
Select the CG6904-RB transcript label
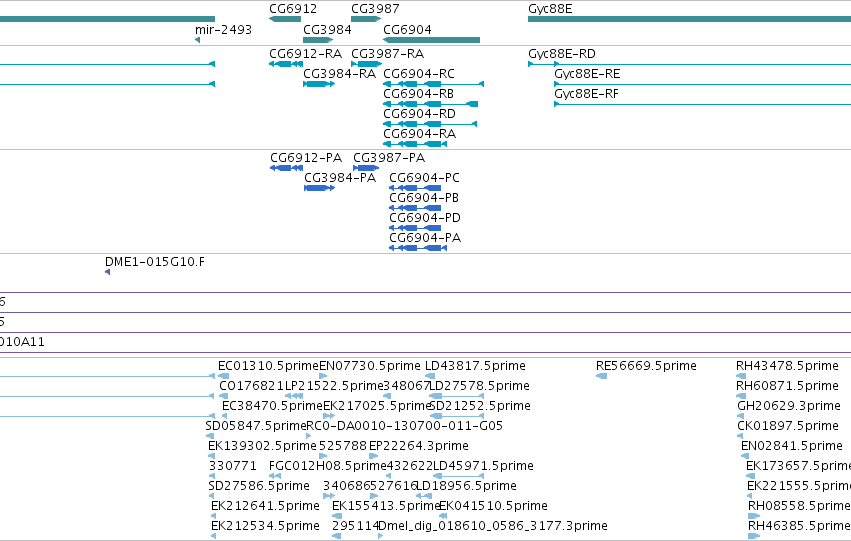tap(418, 94)
